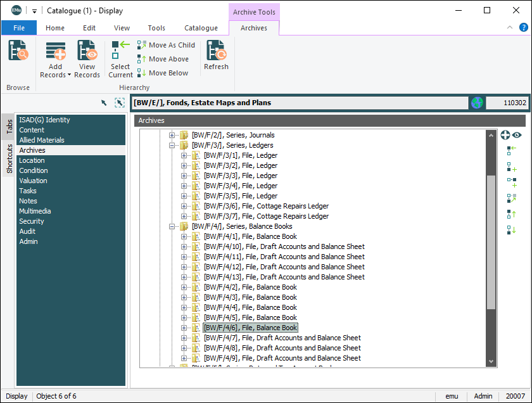Switch to the Shortcuts side tab
The height and width of the screenshot is (403, 532).
point(9,158)
